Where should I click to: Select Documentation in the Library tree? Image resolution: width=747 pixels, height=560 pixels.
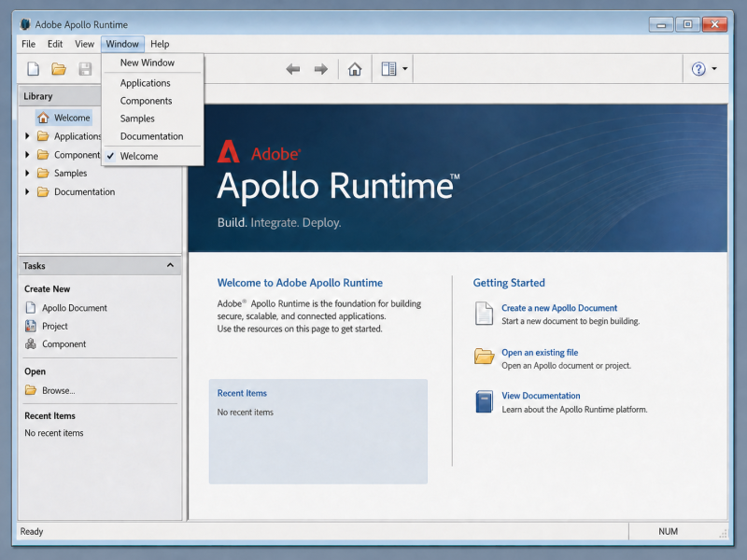[84, 192]
